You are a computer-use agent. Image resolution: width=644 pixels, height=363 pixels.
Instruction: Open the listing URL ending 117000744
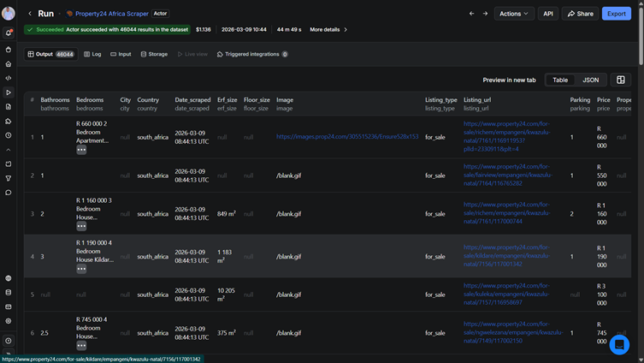point(507,213)
